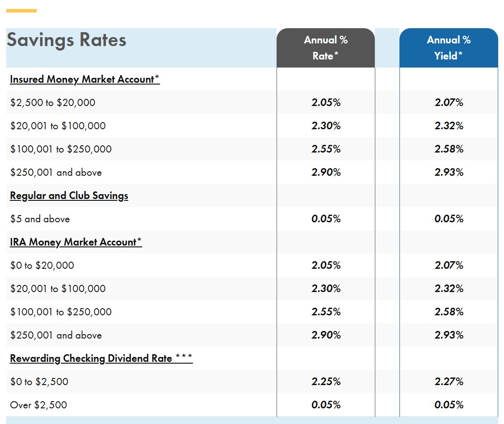Select the 2.27% Rewarding Checking yield
The height and width of the screenshot is (424, 504).
[x=449, y=382]
